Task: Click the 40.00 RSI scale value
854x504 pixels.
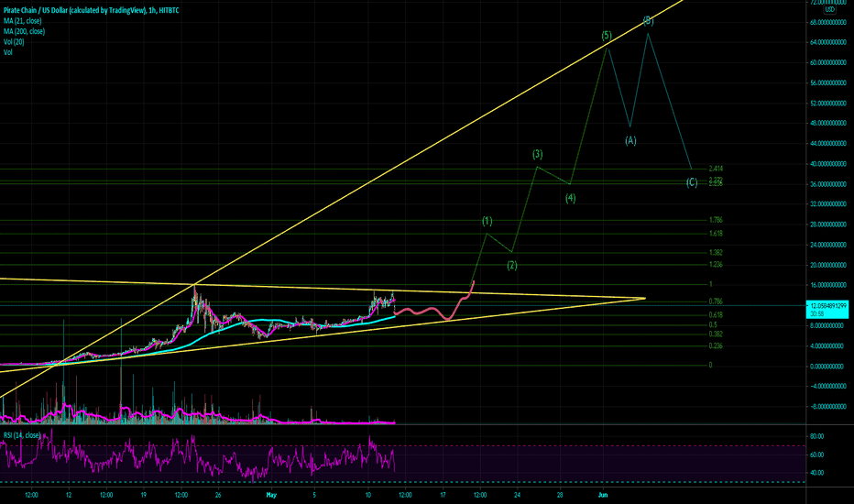Action: tap(816, 473)
